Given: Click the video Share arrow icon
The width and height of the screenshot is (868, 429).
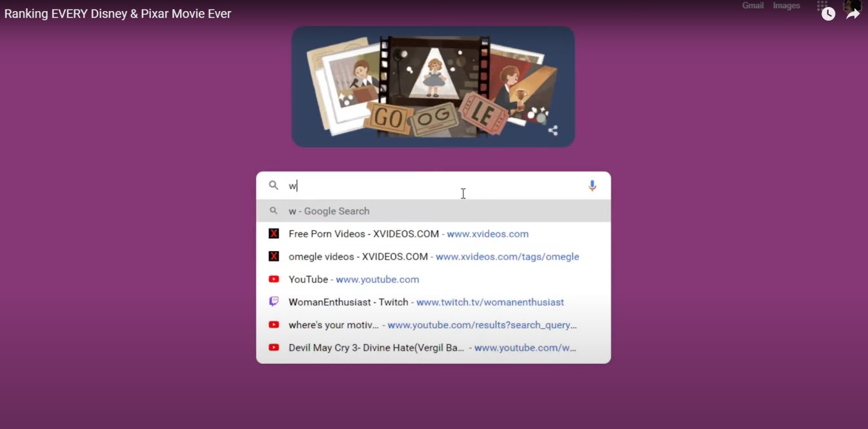Looking at the screenshot, I should (853, 14).
